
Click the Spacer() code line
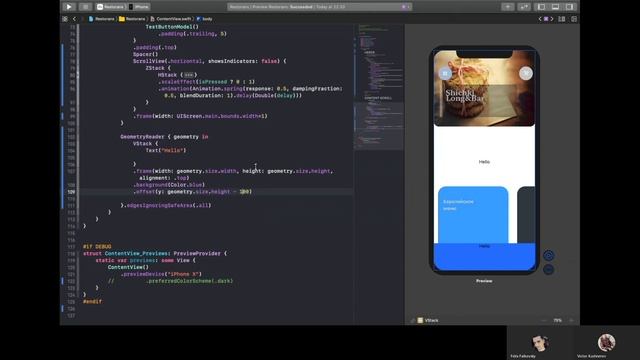pos(145,54)
